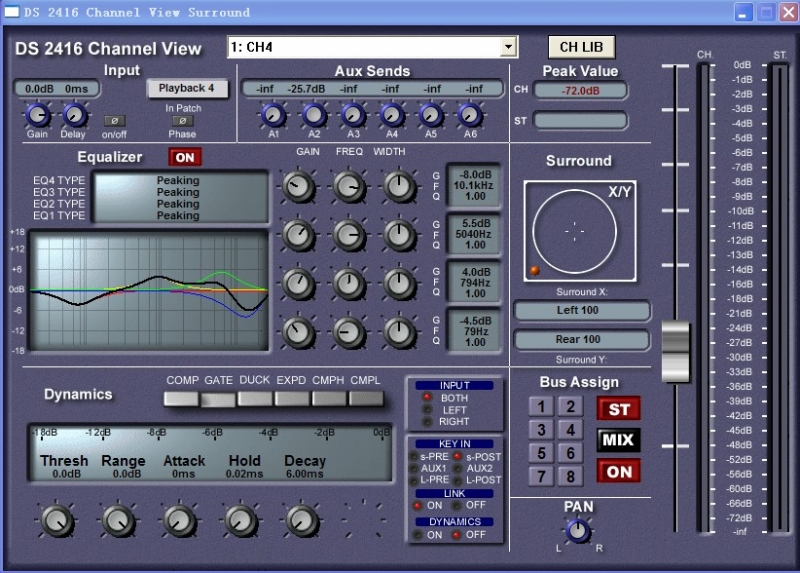Viewport: 800px width, 573px height.
Task: Toggle the ST bus assign button
Action: 619,409
